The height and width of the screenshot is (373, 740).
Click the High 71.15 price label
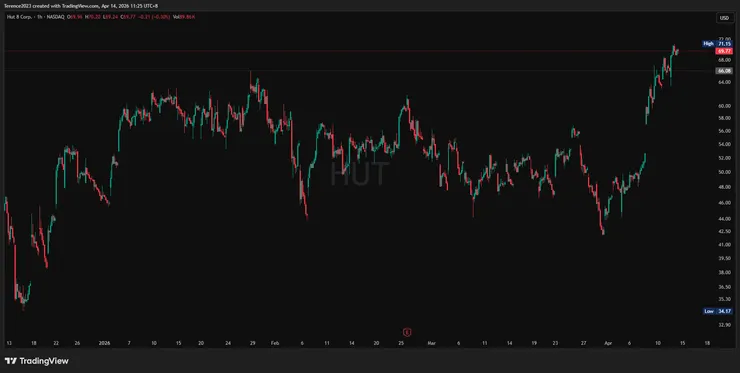point(717,43)
